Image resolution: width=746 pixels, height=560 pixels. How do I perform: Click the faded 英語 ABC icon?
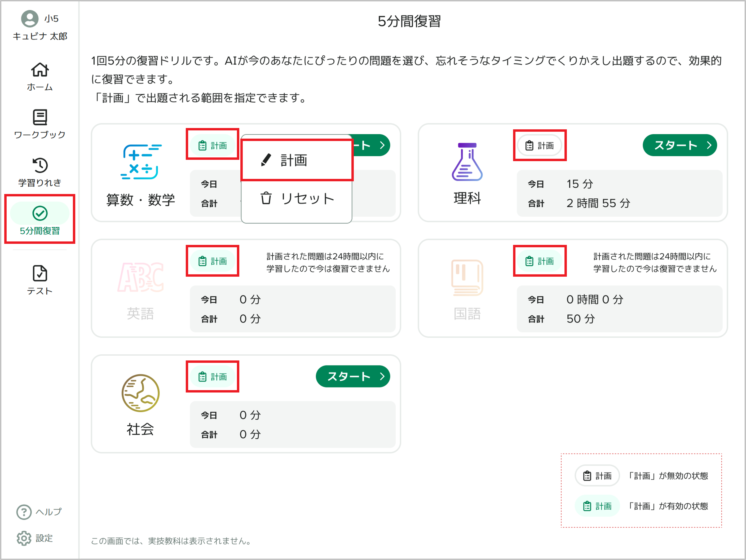point(141,277)
